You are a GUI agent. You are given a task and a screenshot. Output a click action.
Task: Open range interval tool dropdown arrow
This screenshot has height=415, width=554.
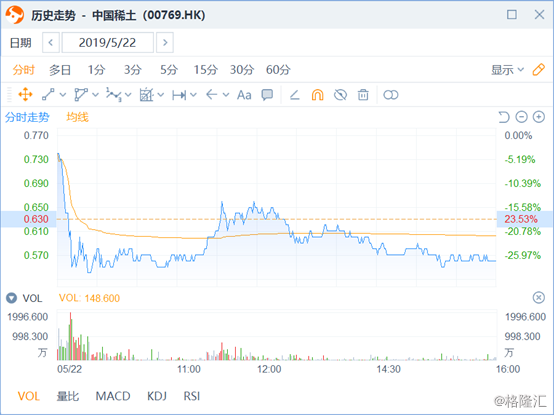pyautogui.click(x=193, y=95)
